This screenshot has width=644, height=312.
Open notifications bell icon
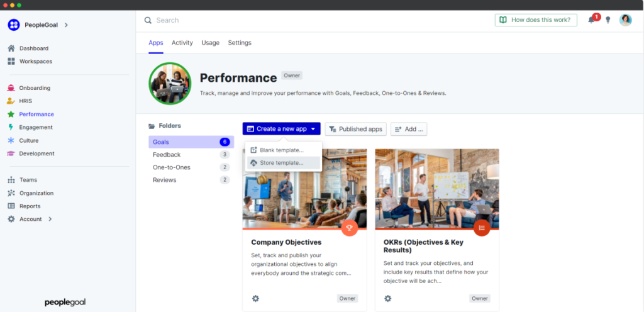[591, 20]
